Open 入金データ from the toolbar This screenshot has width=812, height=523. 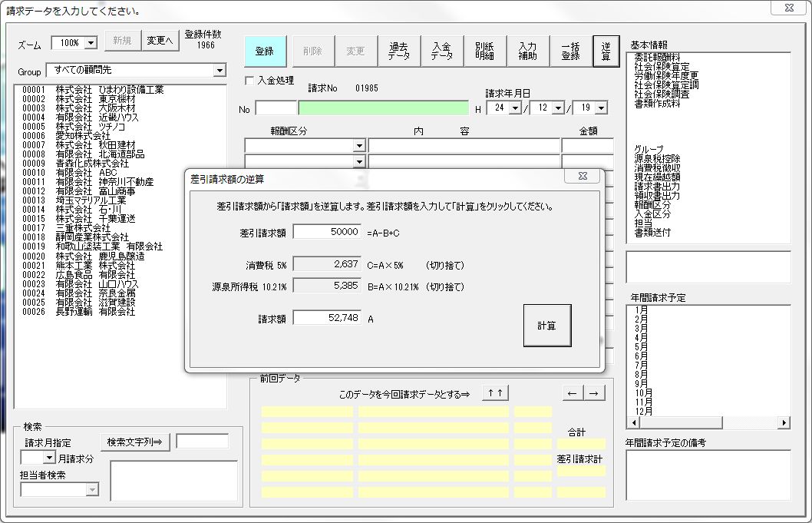point(442,51)
